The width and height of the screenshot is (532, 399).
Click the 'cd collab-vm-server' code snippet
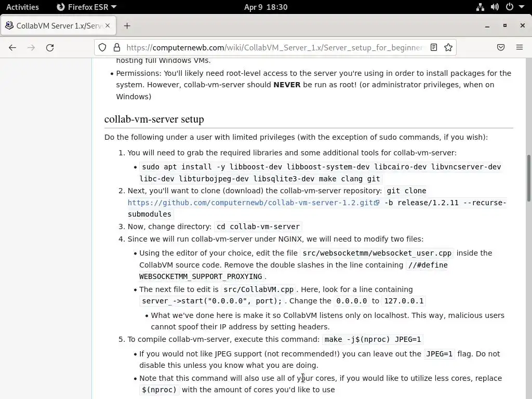[258, 227]
